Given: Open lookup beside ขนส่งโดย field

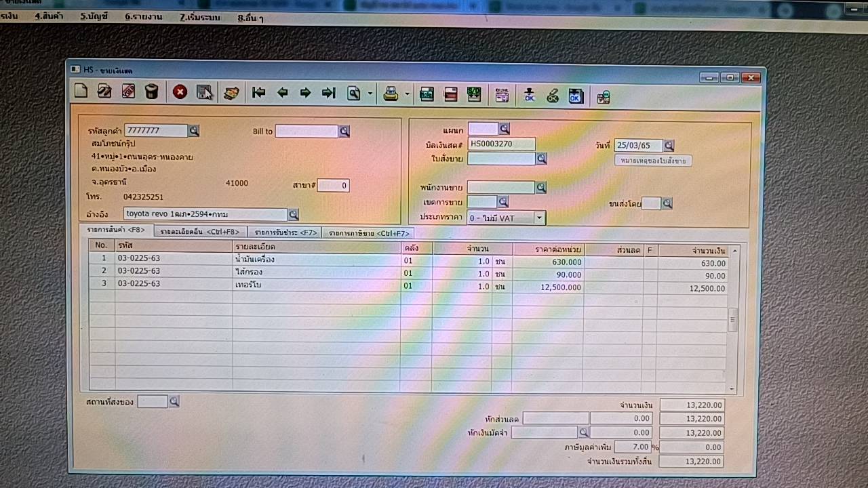Looking at the screenshot, I should 667,203.
